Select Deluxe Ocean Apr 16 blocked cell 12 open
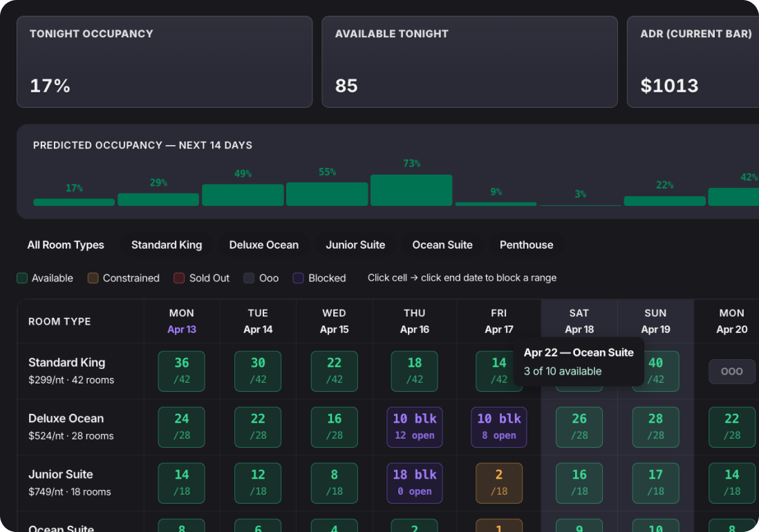This screenshot has height=532, width=759. tap(414, 427)
